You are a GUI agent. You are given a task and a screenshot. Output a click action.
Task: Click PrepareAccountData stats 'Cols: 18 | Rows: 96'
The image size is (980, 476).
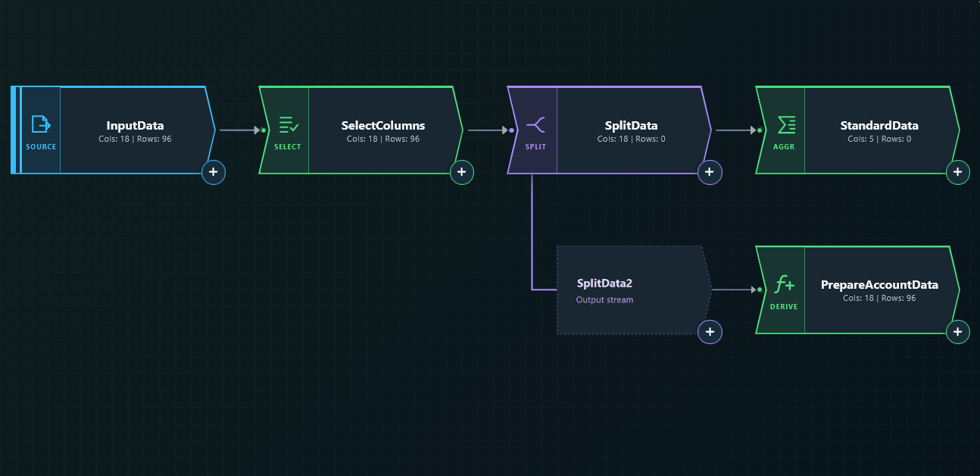pos(879,298)
